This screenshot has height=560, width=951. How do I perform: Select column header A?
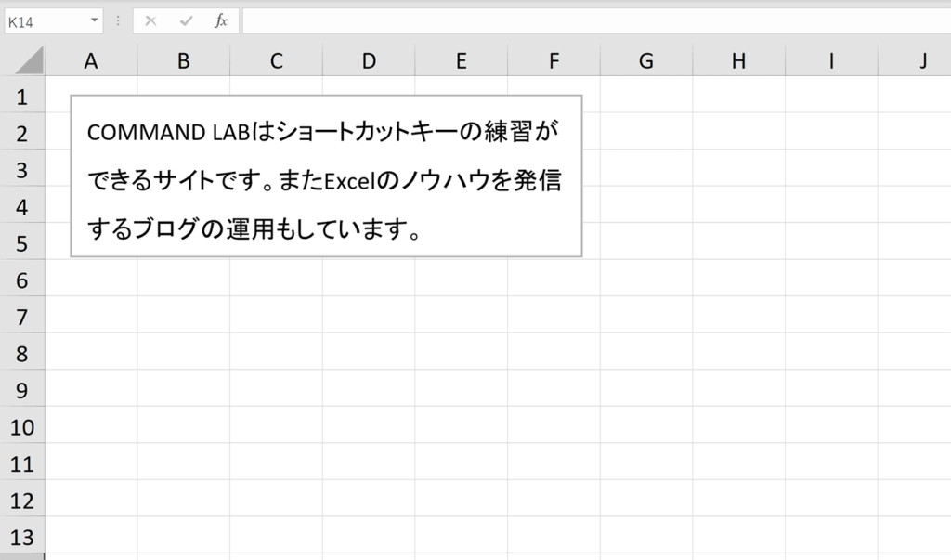90,59
